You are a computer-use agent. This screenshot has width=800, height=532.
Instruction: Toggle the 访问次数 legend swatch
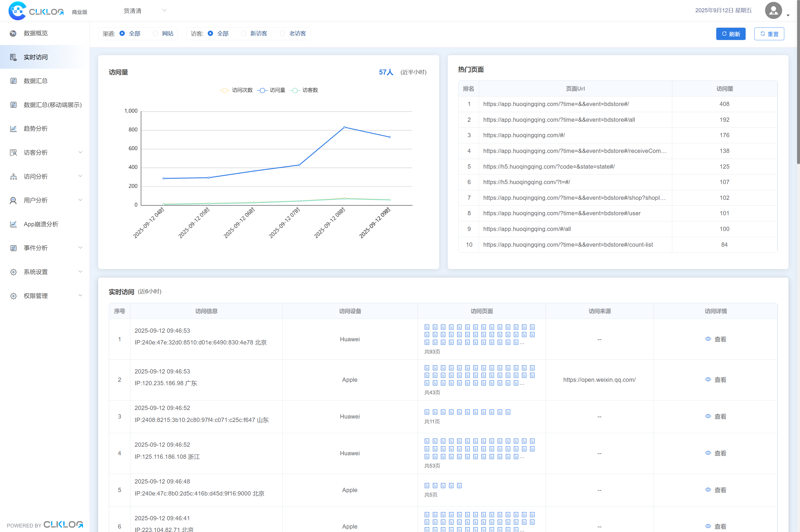click(224, 90)
